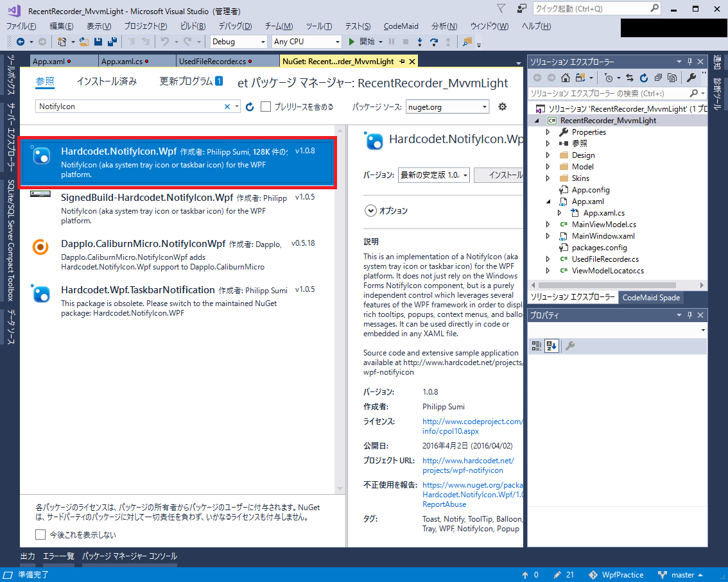Expand the MainViewModel.cs node

548,225
